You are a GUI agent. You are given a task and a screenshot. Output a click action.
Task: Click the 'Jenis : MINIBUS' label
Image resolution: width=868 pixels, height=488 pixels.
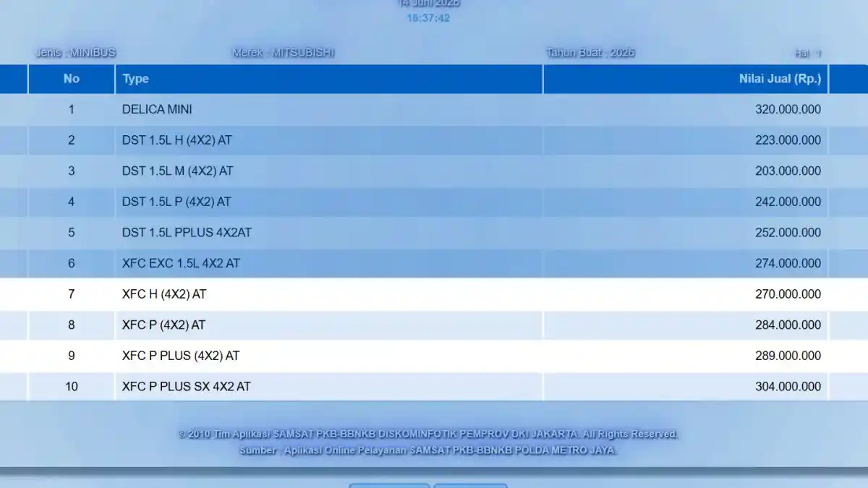76,53
